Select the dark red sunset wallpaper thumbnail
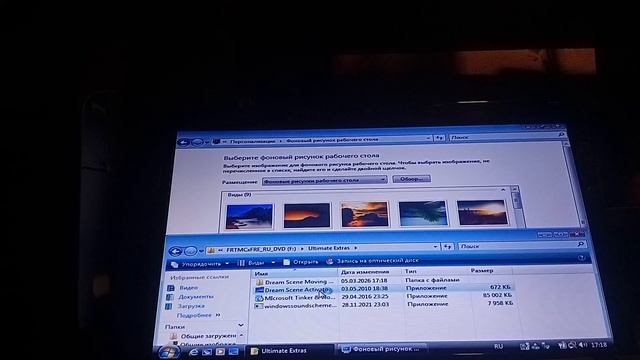Viewport: 640px width, 360px height. click(307, 215)
